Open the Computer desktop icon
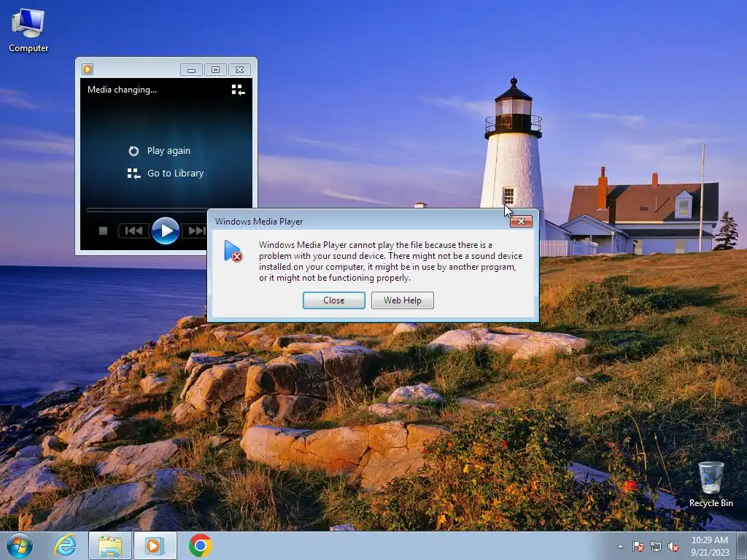The height and width of the screenshot is (560, 747). [x=28, y=30]
